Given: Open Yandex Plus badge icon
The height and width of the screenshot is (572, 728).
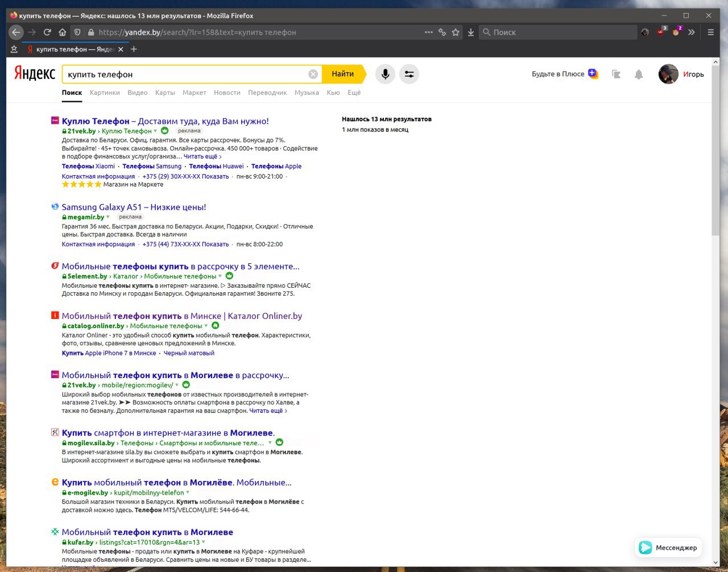Looking at the screenshot, I should click(x=593, y=73).
